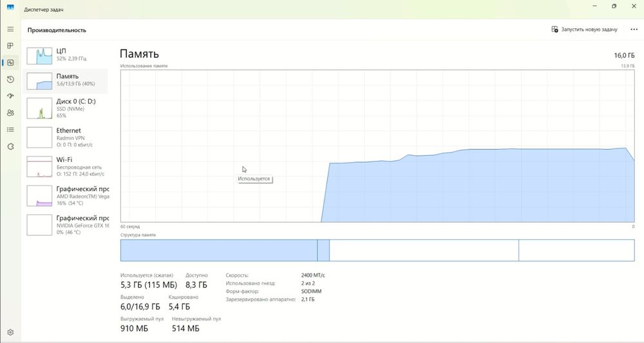Click the '2 из 2' slots used value
644x343 pixels.
[308, 283]
